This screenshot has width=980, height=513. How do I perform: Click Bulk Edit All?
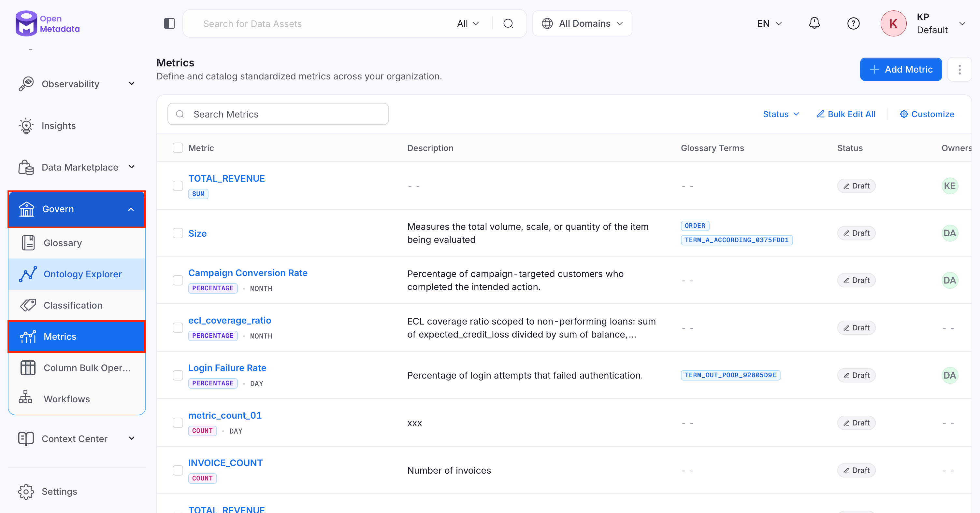(846, 114)
